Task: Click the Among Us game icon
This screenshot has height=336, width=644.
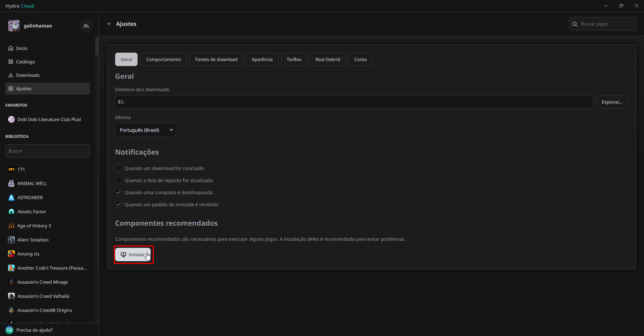Action: click(11, 254)
